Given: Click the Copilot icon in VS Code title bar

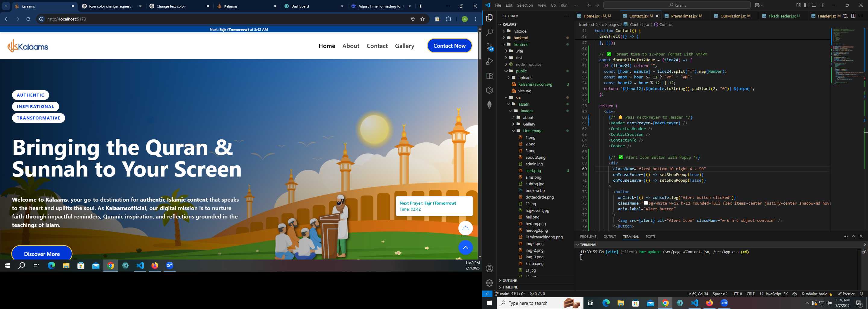Looking at the screenshot, I should [x=757, y=5].
